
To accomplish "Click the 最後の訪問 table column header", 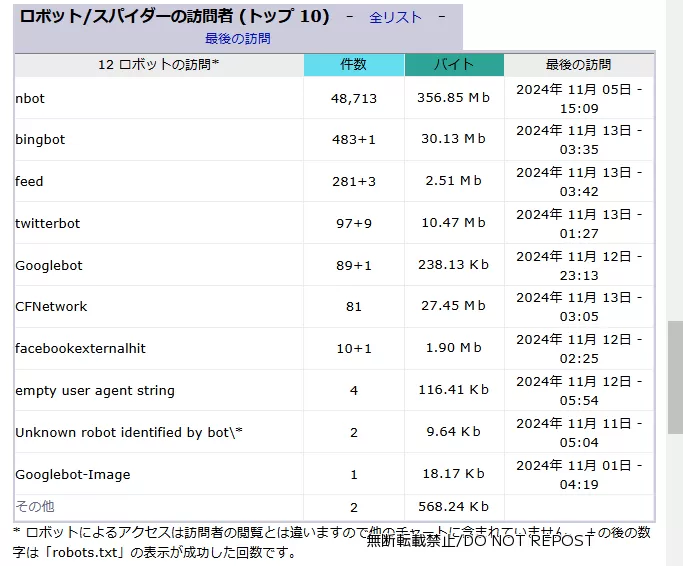I will 578,64.
